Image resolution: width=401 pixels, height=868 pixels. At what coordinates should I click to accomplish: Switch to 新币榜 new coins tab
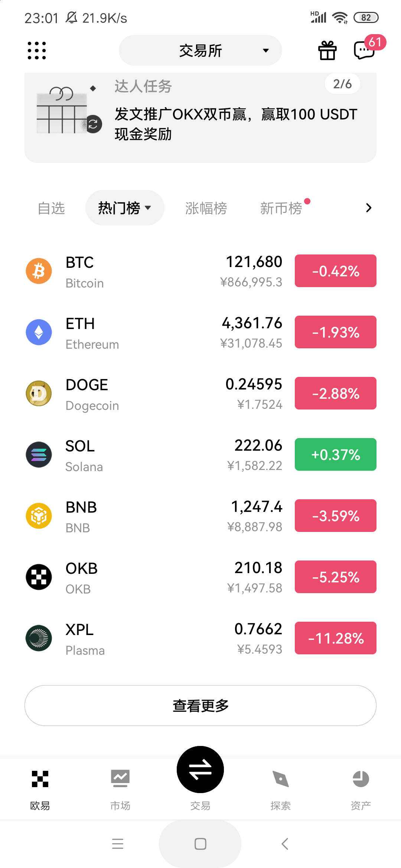(x=281, y=208)
